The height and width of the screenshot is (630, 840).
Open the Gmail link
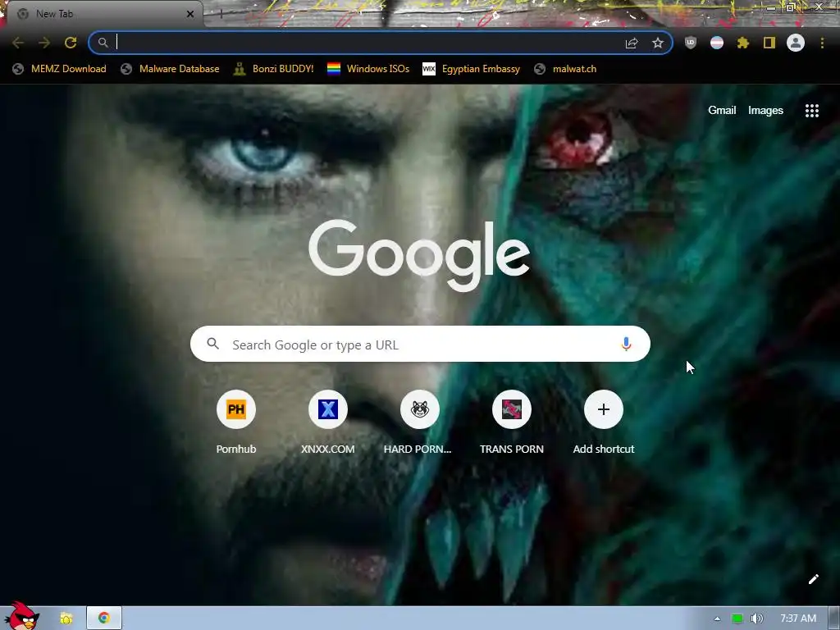coord(722,111)
